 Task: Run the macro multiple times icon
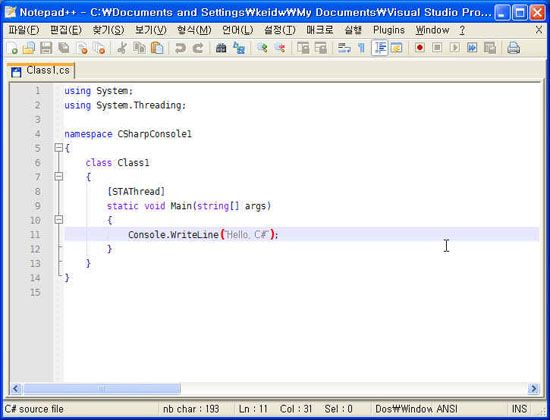(x=472, y=47)
